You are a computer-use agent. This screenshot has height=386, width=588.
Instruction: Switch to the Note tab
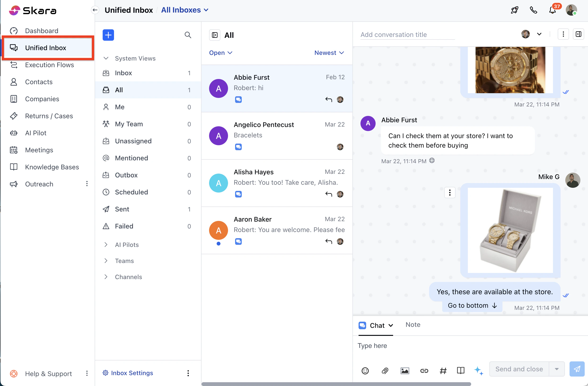[x=412, y=325]
